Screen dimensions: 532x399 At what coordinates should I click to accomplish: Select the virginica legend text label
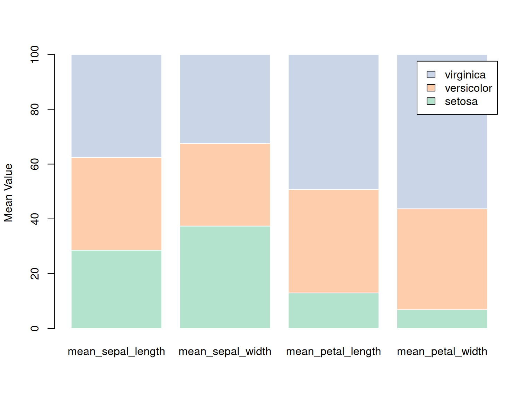[x=465, y=75]
